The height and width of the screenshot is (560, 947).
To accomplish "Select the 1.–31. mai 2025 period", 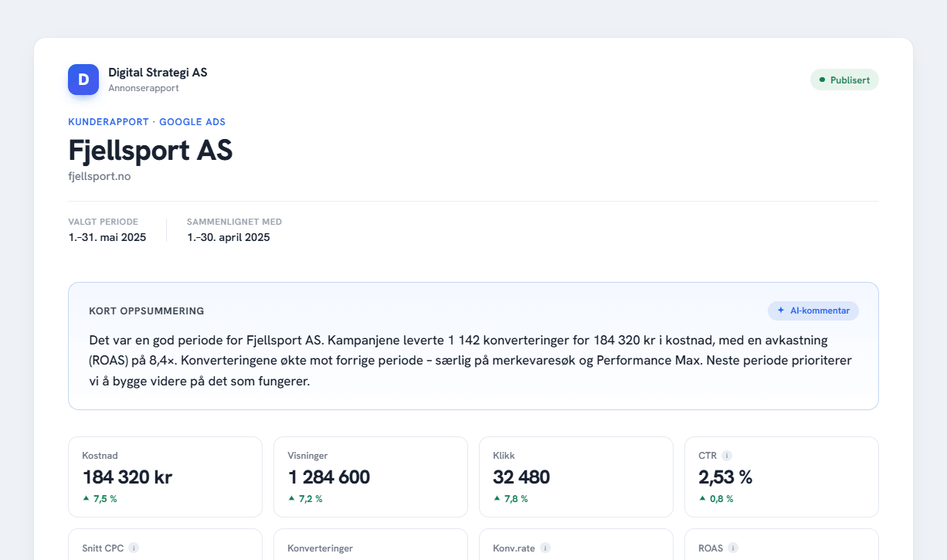I will (x=107, y=237).
